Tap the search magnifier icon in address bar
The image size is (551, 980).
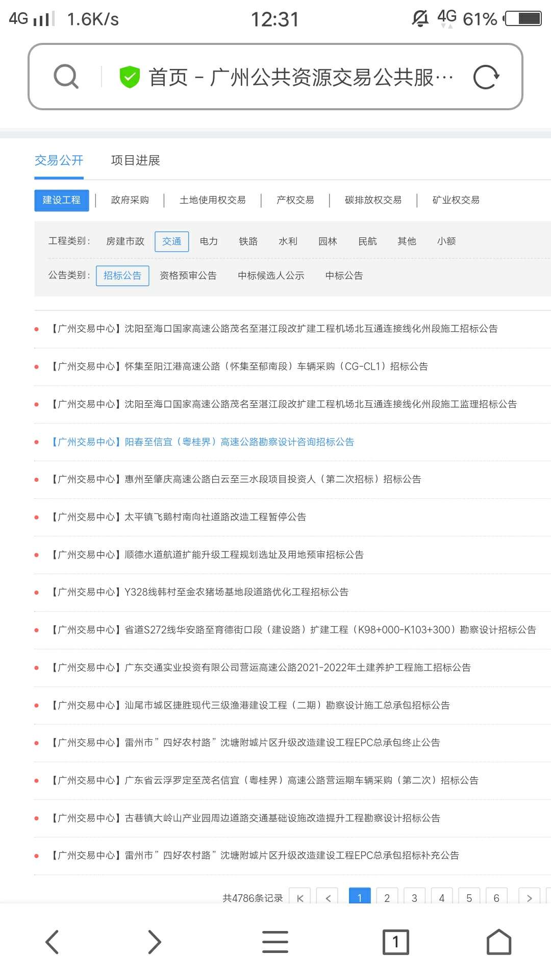tap(66, 77)
